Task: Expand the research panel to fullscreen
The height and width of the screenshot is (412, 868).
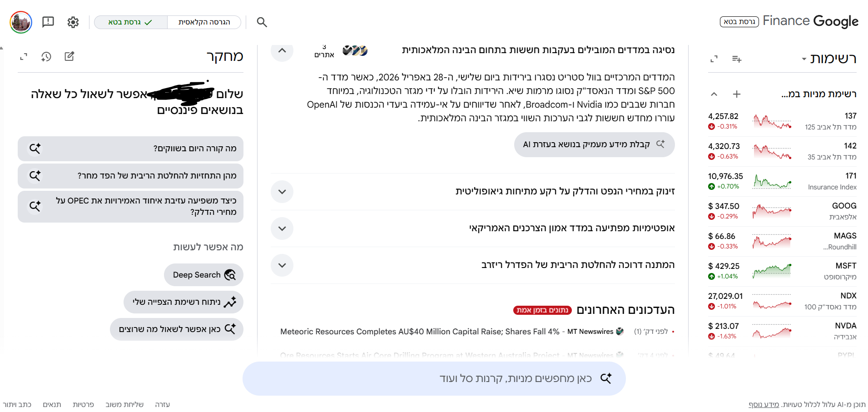Action: 24,57
